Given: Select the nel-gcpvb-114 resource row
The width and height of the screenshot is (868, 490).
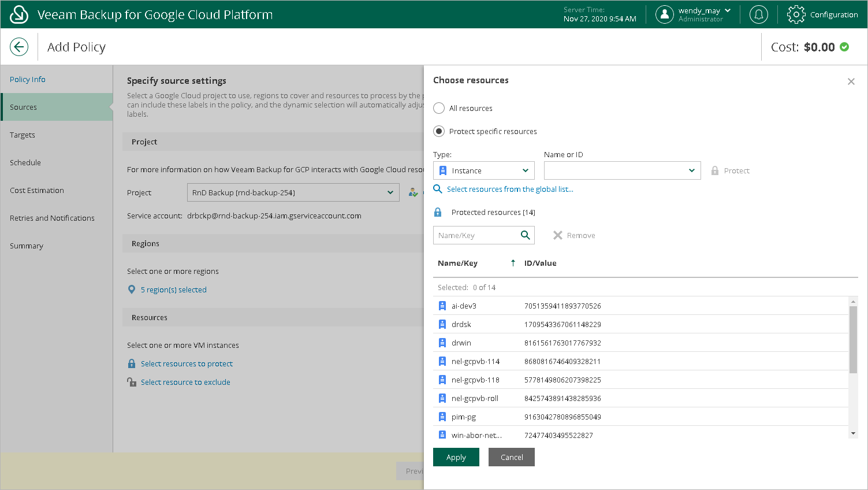Looking at the screenshot, I should coord(640,361).
